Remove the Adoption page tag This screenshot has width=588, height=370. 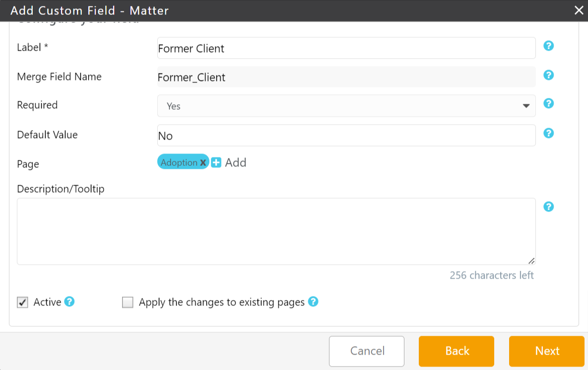[x=203, y=162]
